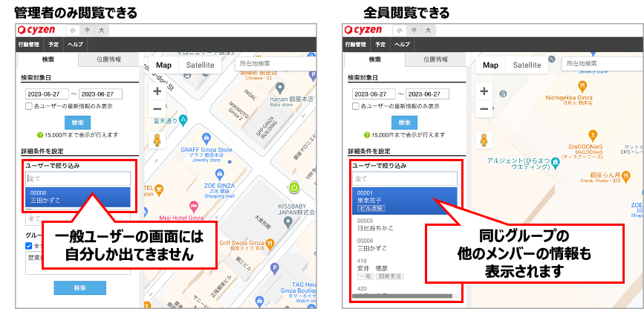Select large font size 大 in left panel

pos(101,30)
